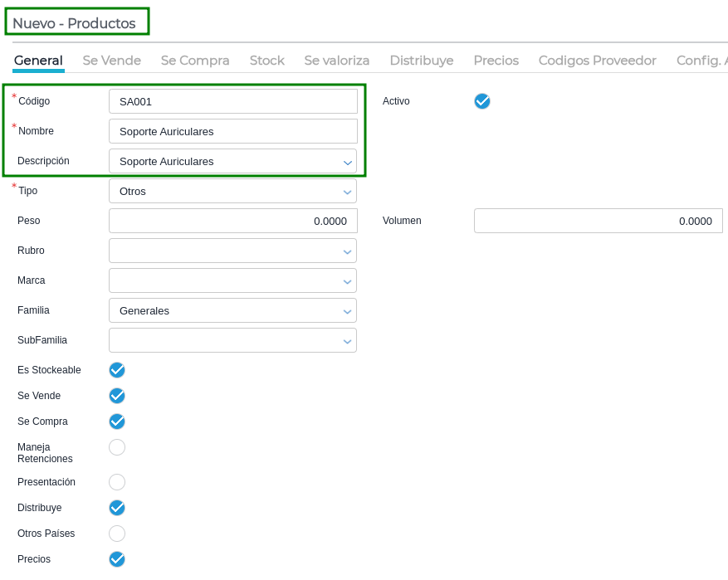This screenshot has width=728, height=580.
Task: Go to the Se valoriza tab
Action: point(336,61)
